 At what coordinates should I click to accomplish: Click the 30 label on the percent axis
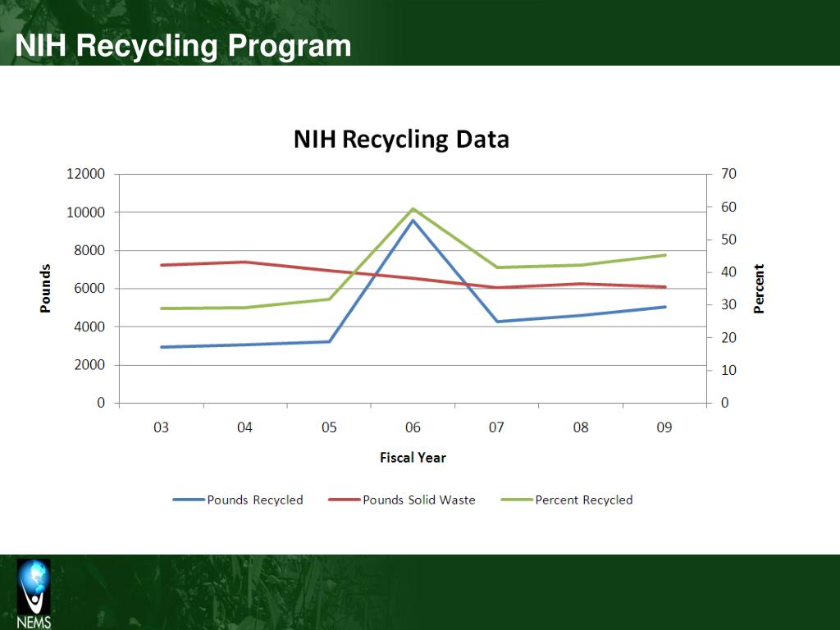(x=728, y=305)
